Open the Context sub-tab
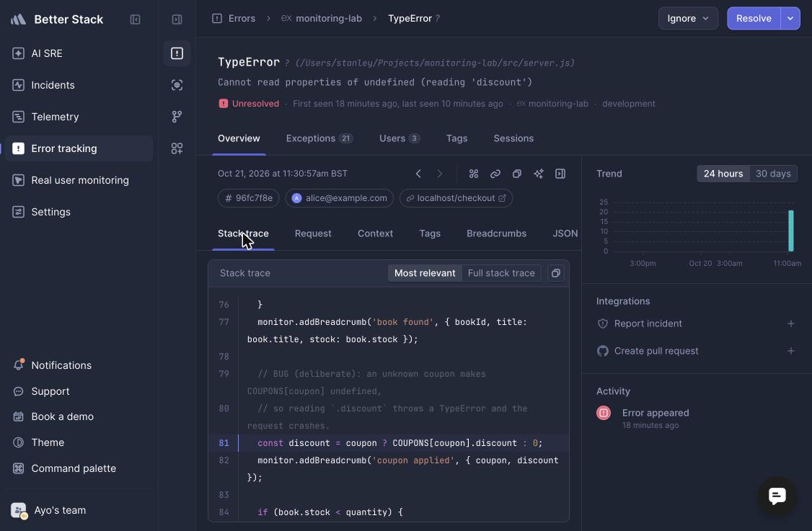Viewport: 812px width, 531px height. point(376,233)
